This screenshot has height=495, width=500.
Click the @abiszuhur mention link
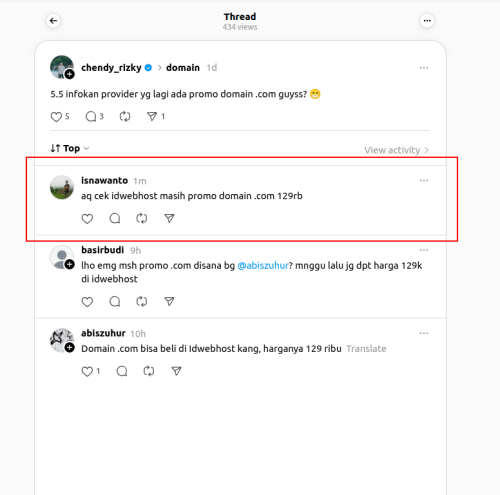click(x=263, y=266)
